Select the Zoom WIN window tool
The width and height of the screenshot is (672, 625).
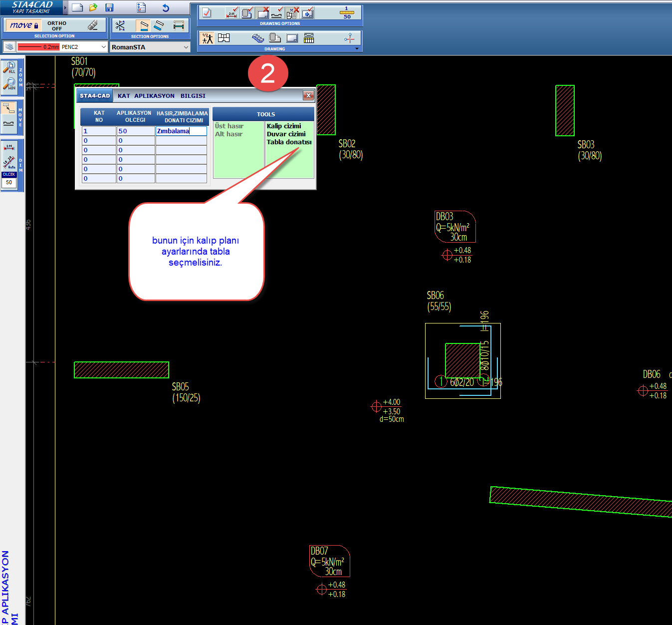pos(9,83)
